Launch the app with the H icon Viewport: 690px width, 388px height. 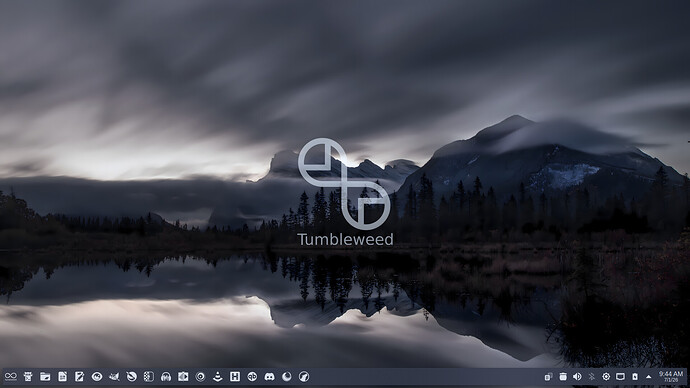235,377
